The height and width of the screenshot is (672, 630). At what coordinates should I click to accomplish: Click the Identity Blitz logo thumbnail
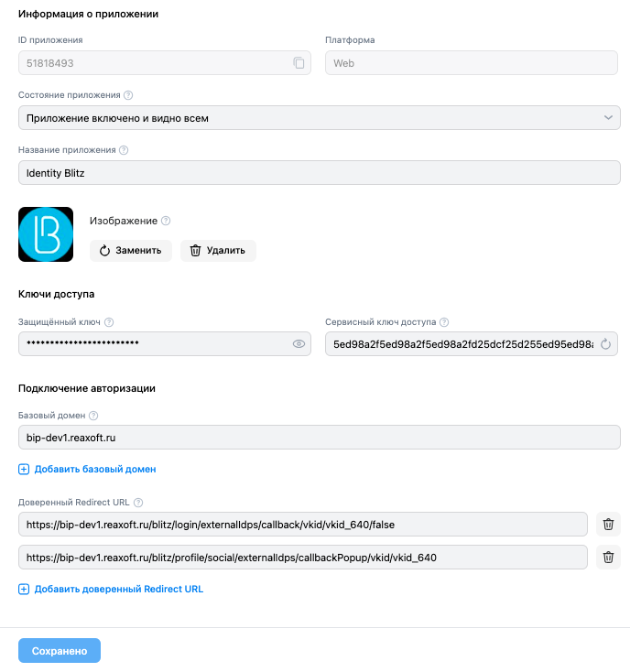click(x=46, y=234)
